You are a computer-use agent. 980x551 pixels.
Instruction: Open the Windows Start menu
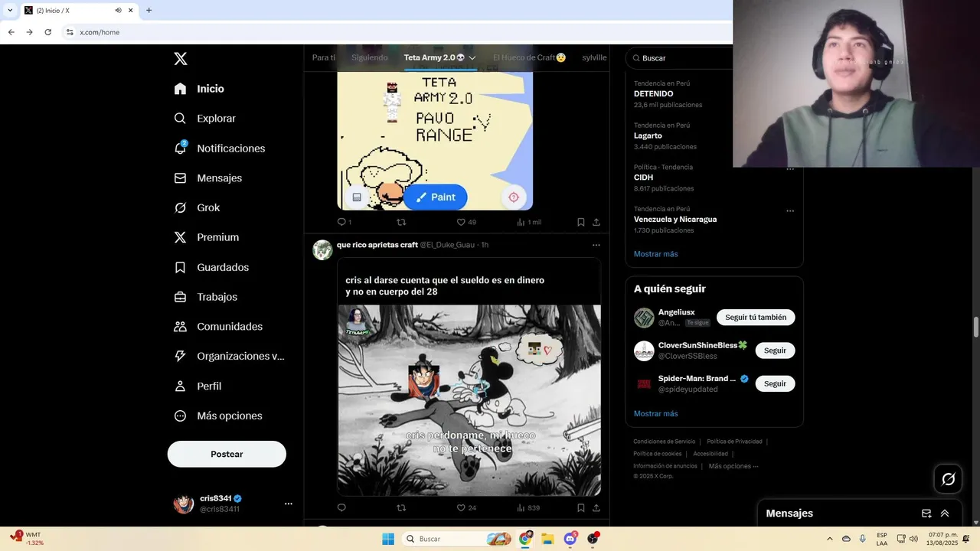[x=388, y=539]
